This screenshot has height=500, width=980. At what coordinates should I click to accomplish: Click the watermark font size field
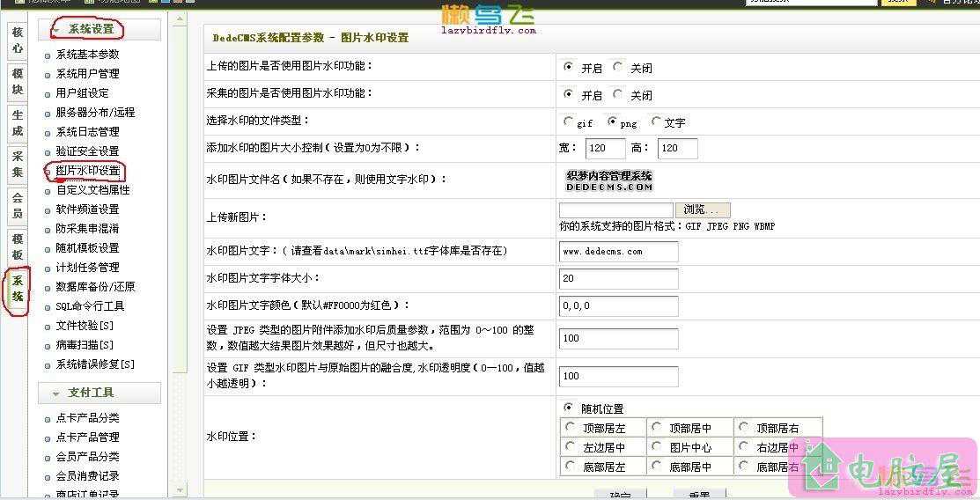[619, 279]
